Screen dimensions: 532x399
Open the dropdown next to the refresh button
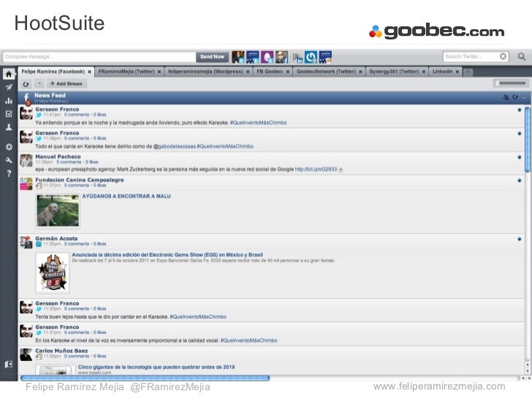(x=39, y=84)
